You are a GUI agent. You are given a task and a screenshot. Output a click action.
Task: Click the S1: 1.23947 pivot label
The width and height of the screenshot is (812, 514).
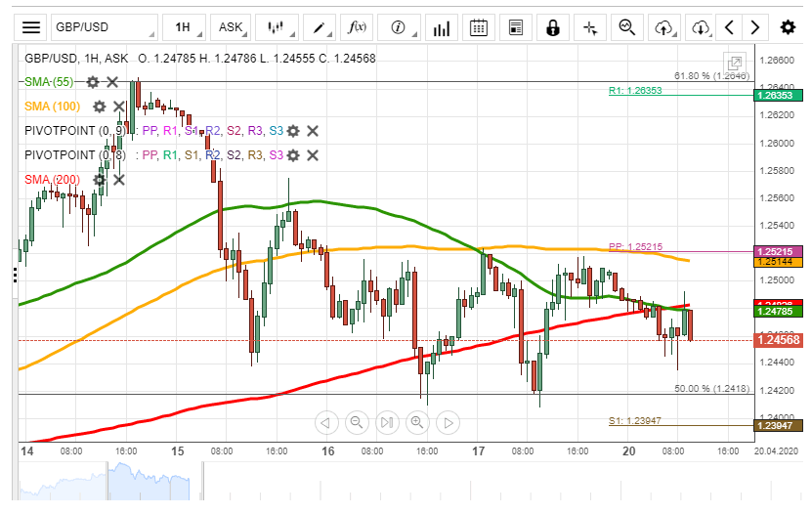coord(635,421)
